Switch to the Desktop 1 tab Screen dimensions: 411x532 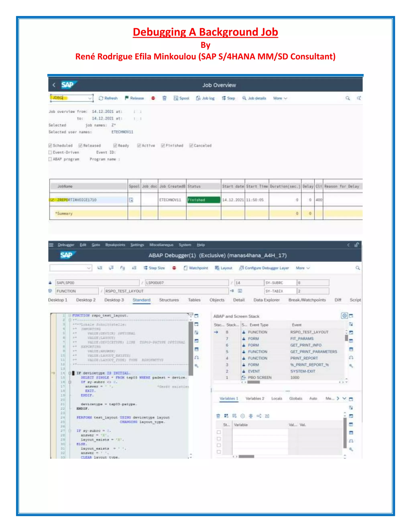[x=58, y=300]
